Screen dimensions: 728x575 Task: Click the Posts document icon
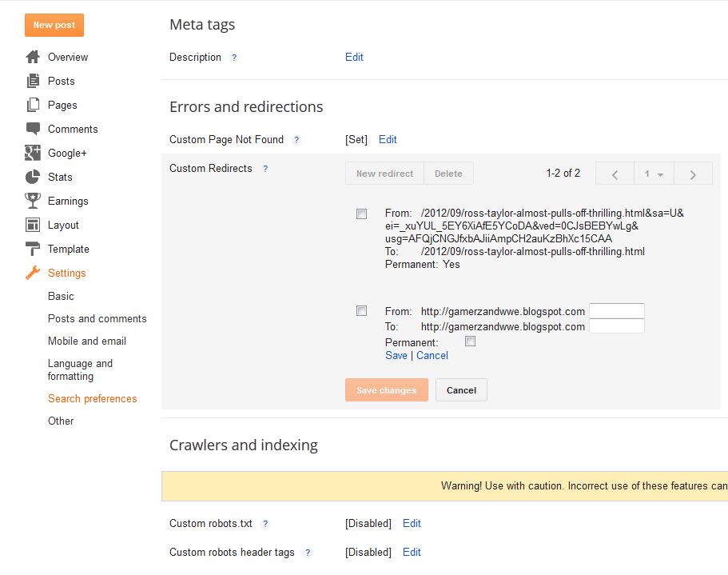tap(33, 81)
